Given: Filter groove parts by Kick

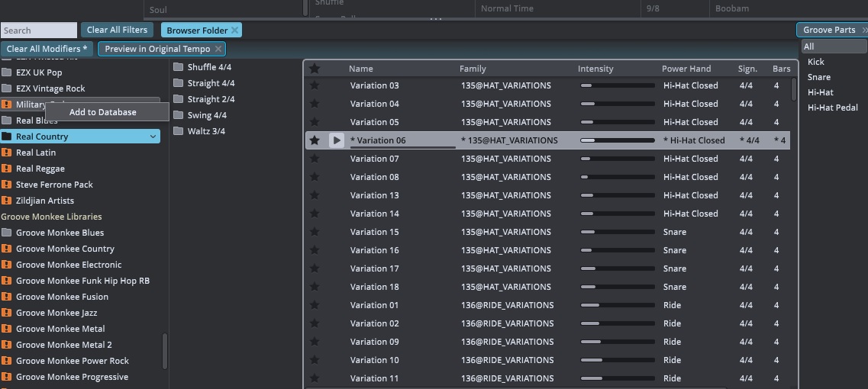Looking at the screenshot, I should tap(816, 62).
